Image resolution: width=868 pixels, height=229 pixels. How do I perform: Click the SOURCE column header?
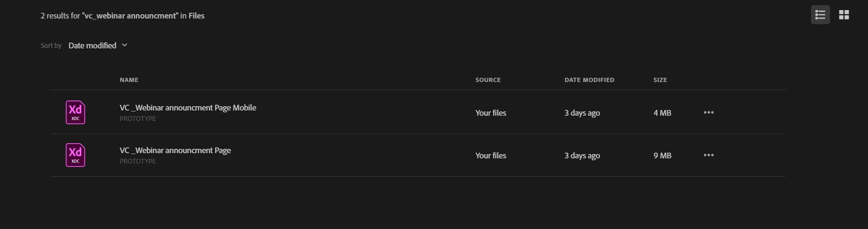click(488, 80)
